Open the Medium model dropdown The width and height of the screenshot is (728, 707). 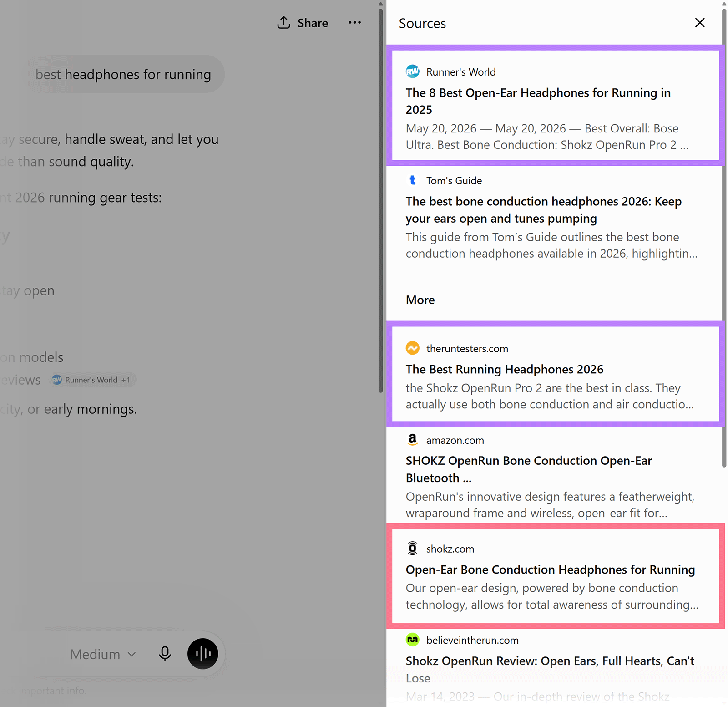pyautogui.click(x=103, y=654)
